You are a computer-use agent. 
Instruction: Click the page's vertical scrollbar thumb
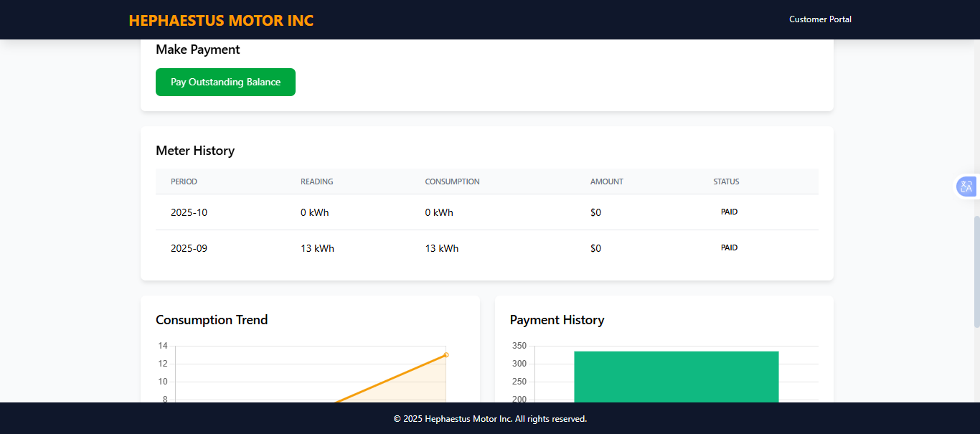(x=976, y=308)
